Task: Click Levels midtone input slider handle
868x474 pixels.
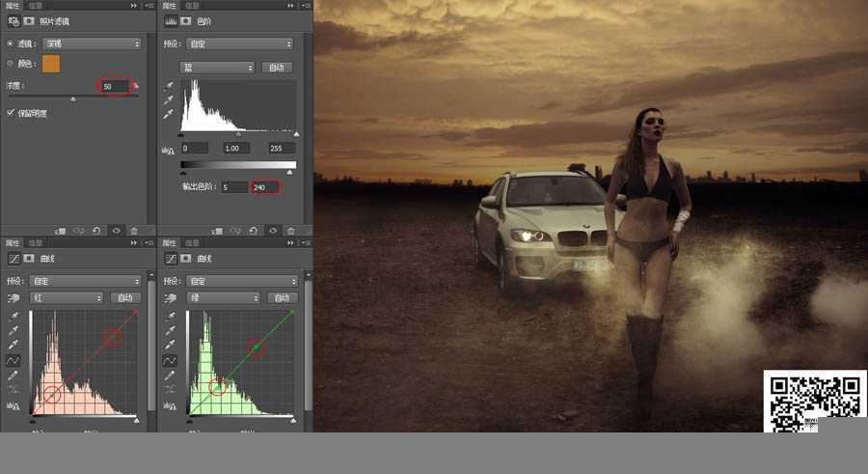Action: tap(238, 134)
